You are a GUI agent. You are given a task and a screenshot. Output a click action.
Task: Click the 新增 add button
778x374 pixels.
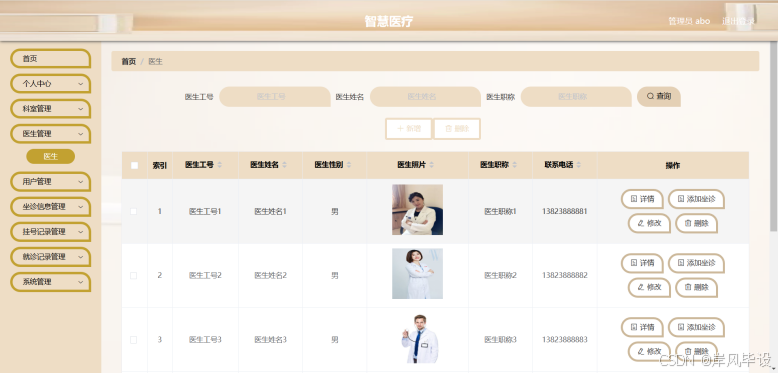[x=409, y=128]
